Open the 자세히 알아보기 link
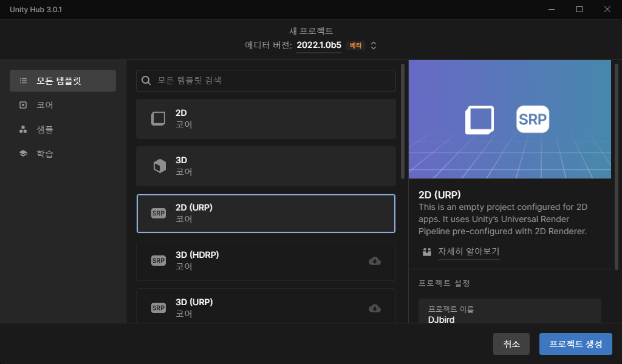The image size is (622, 364). click(x=468, y=252)
